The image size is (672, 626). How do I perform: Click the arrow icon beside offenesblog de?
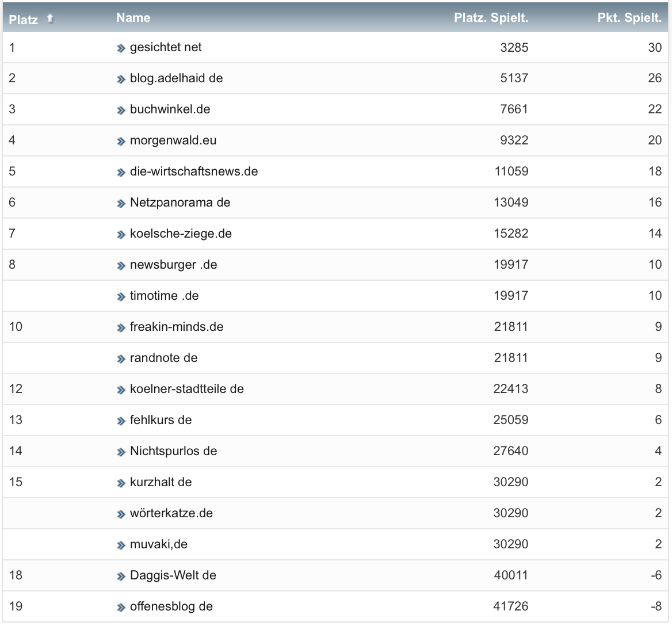121,608
